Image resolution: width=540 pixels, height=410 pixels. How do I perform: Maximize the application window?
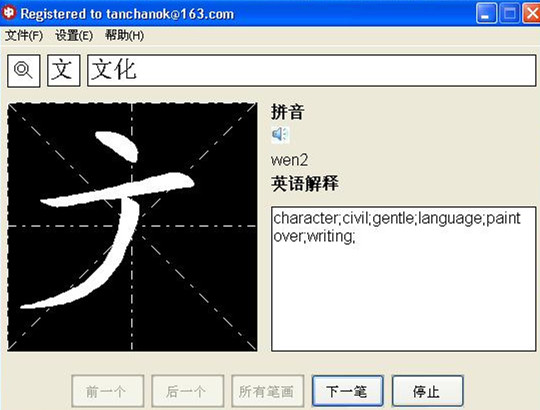[509, 13]
